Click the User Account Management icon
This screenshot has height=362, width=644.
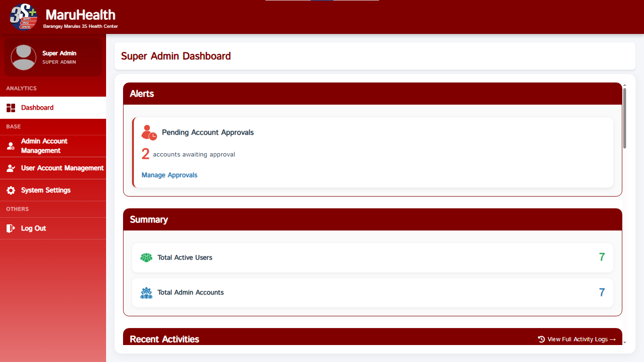click(11, 168)
